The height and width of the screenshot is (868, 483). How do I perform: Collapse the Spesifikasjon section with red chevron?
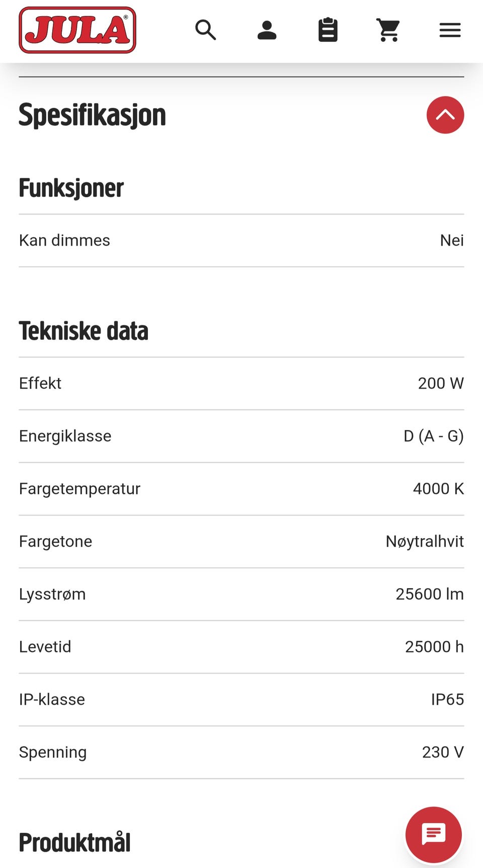tap(445, 115)
